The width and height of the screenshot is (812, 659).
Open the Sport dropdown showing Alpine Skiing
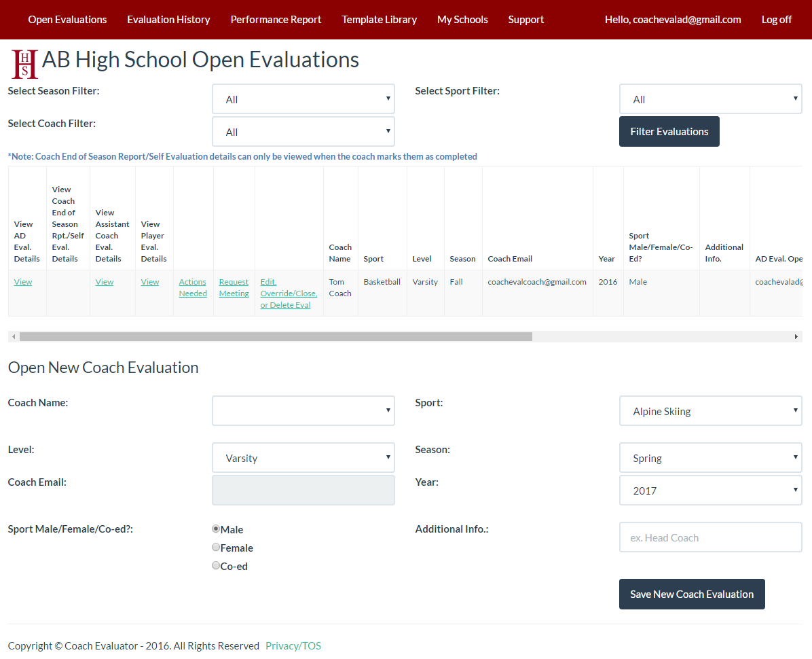tap(710, 411)
